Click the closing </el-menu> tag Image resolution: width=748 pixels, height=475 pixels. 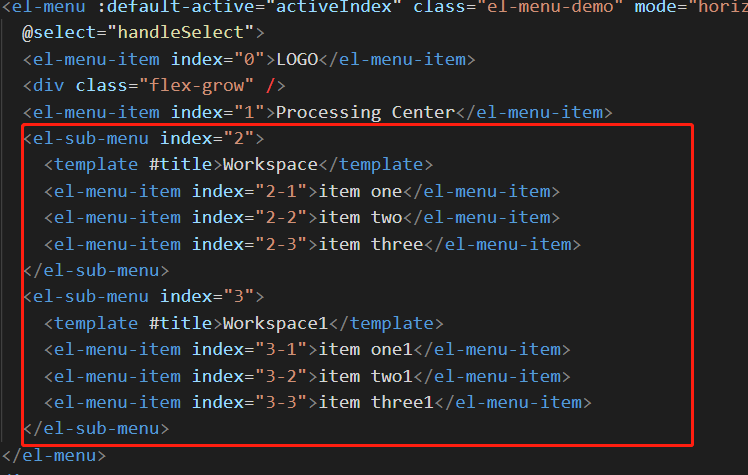[x=54, y=455]
